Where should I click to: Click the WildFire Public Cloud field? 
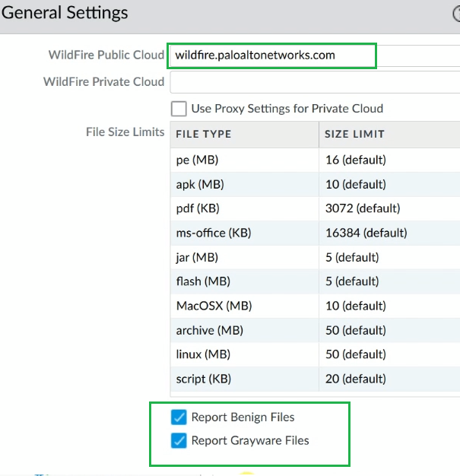click(315, 56)
